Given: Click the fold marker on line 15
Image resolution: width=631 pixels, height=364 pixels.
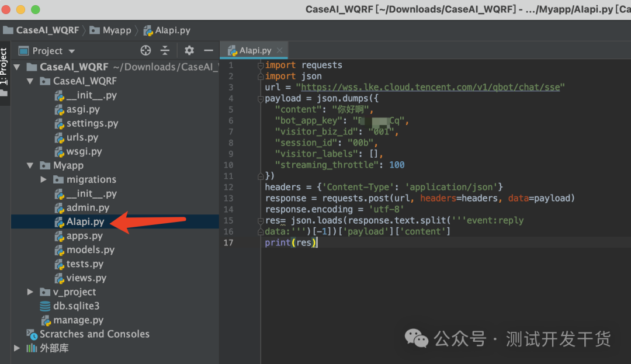Looking at the screenshot, I should (261, 220).
